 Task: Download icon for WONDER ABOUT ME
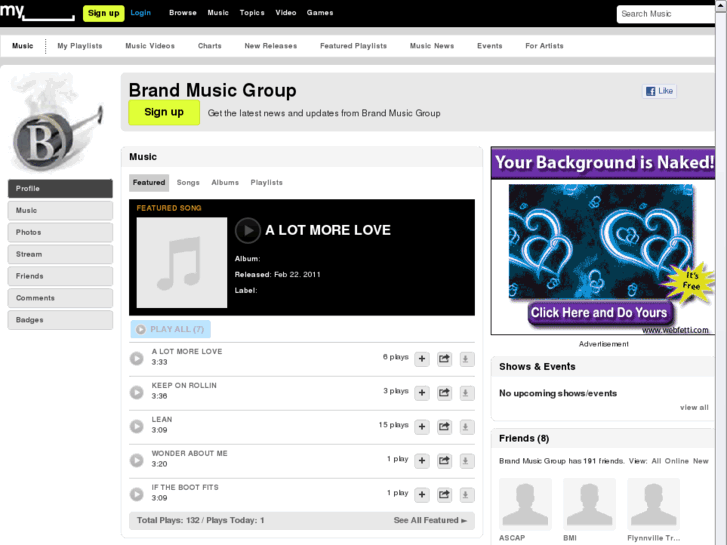[x=466, y=461]
